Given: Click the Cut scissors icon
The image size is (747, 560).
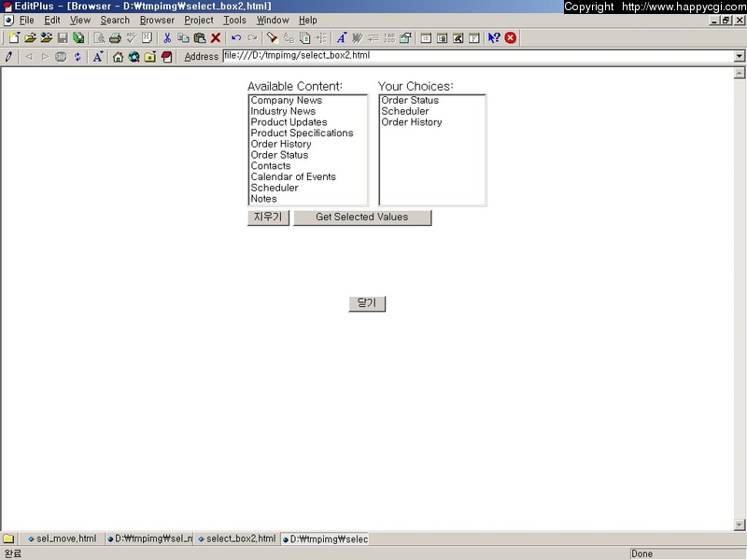Looking at the screenshot, I should click(167, 37).
